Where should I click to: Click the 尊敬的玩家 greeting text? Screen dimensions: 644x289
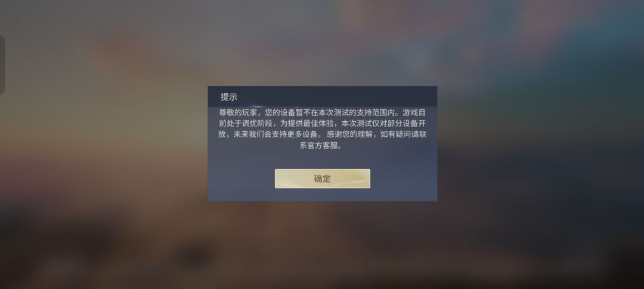click(236, 113)
